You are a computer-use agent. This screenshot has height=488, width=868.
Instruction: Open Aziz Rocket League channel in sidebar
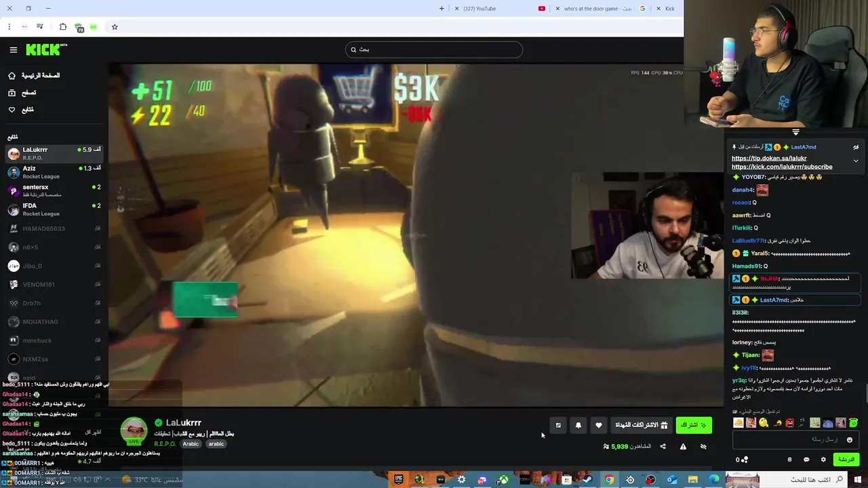pos(54,172)
